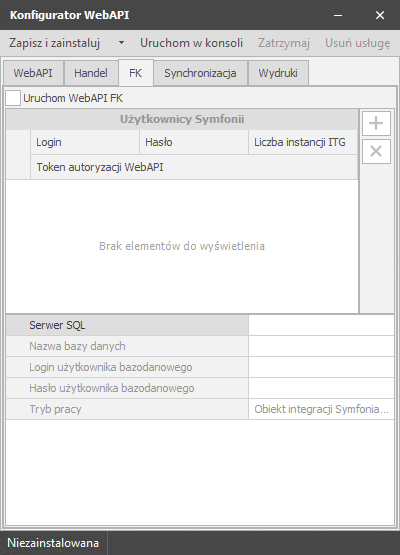
Task: Click the Serwer SQL value field
Action: pos(321,325)
